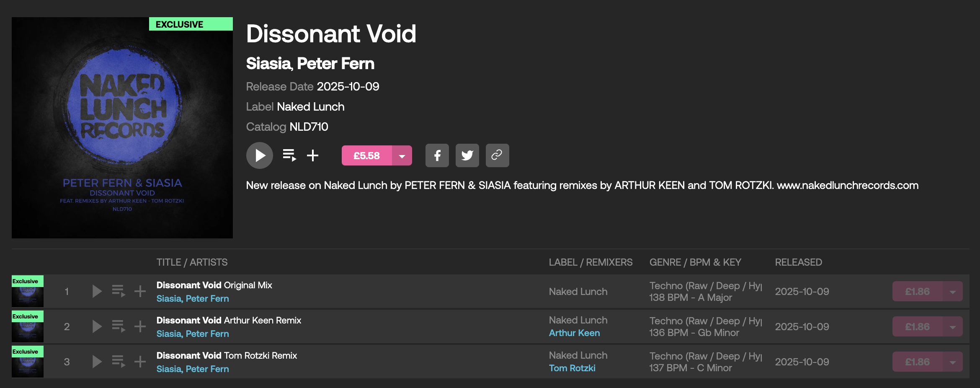Play the Dissonant Void release
The image size is (980, 388).
pos(260,155)
